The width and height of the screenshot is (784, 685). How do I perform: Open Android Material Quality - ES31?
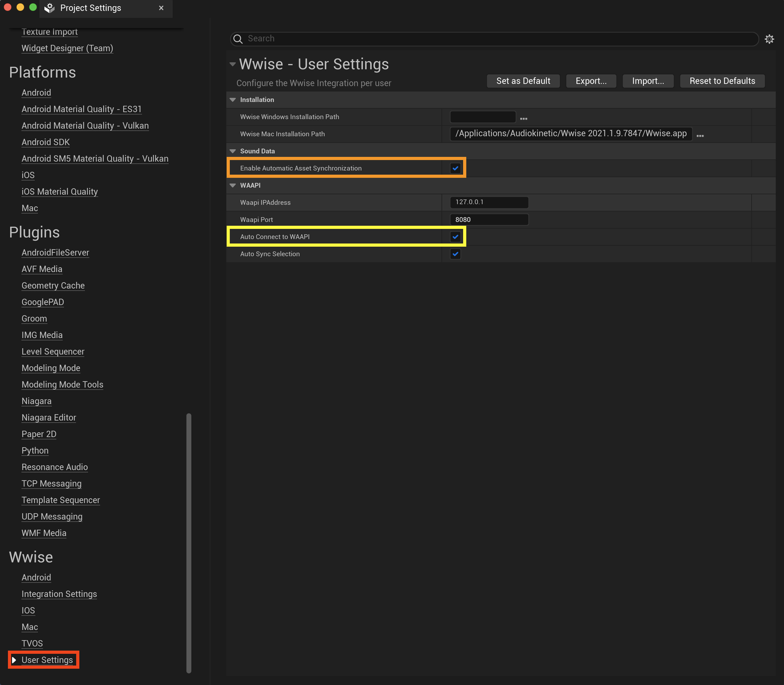[82, 109]
